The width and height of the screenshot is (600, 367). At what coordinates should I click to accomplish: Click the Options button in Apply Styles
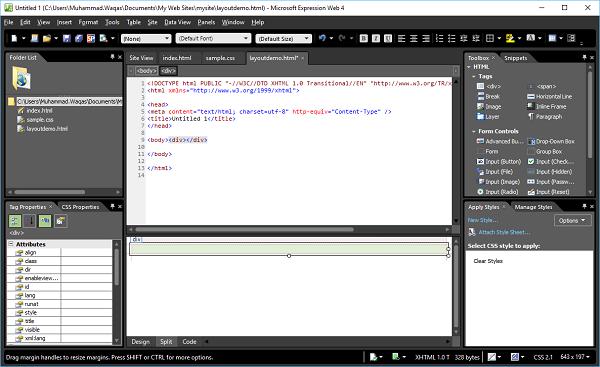pos(572,221)
